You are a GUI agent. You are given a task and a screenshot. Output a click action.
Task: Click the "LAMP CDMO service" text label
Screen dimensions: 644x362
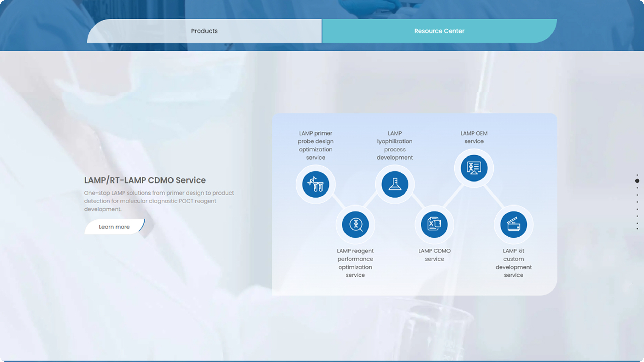pyautogui.click(x=434, y=255)
